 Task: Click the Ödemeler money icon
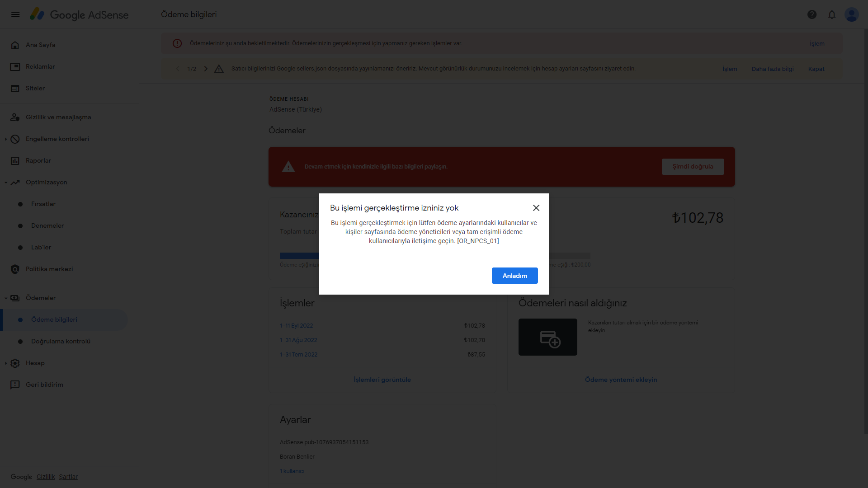coord(15,298)
